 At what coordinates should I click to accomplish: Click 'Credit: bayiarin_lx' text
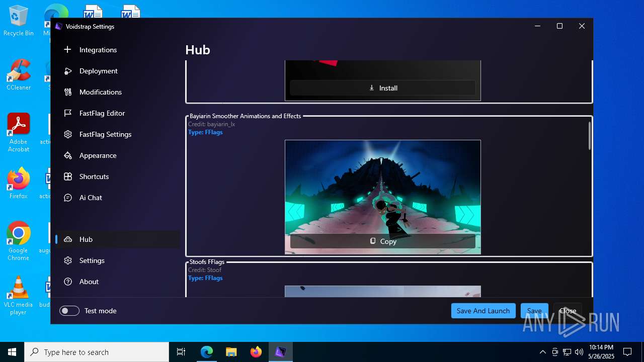click(x=211, y=124)
